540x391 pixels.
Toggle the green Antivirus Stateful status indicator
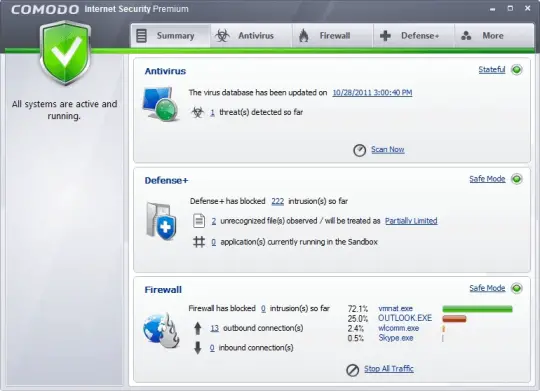(517, 70)
